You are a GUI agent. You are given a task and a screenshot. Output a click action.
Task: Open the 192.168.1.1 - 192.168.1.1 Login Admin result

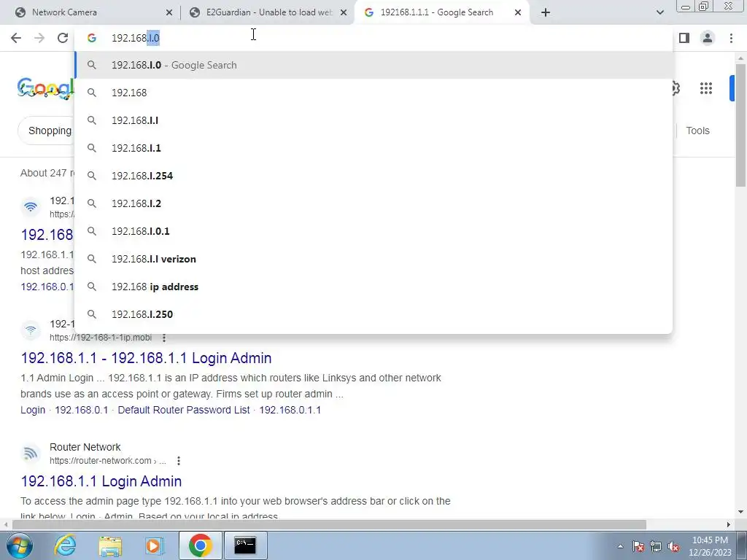(146, 358)
